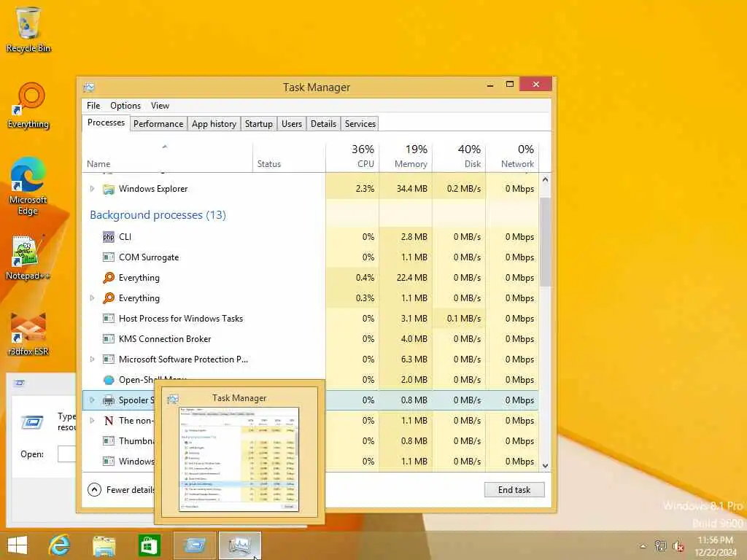Viewport: 747px width, 560px height.
Task: Expand the Windows Explorer process row
Action: coord(93,189)
